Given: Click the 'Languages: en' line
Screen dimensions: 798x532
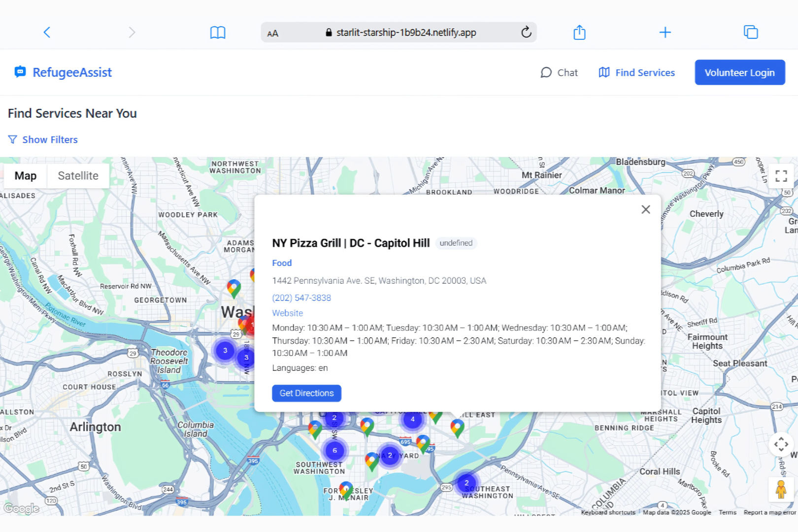Looking at the screenshot, I should [x=300, y=368].
